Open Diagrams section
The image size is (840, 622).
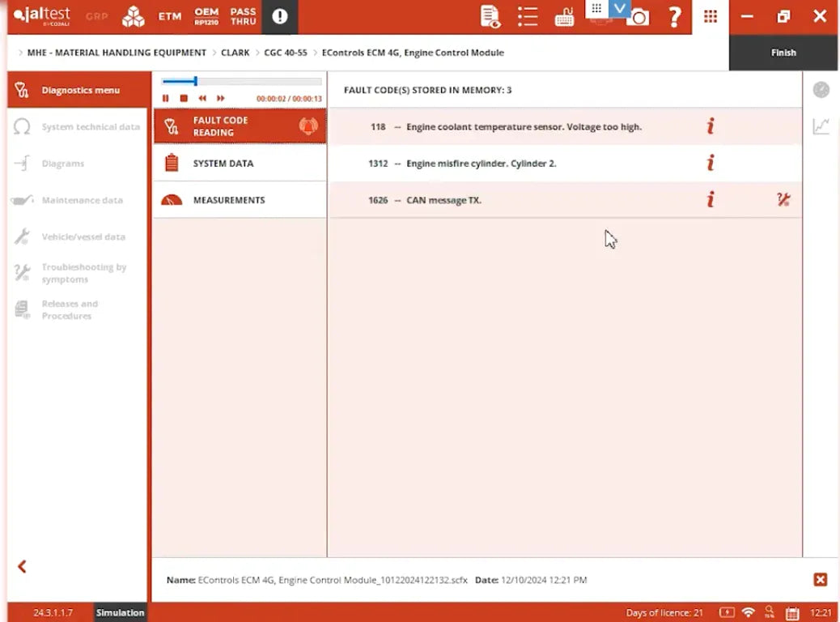click(78, 164)
